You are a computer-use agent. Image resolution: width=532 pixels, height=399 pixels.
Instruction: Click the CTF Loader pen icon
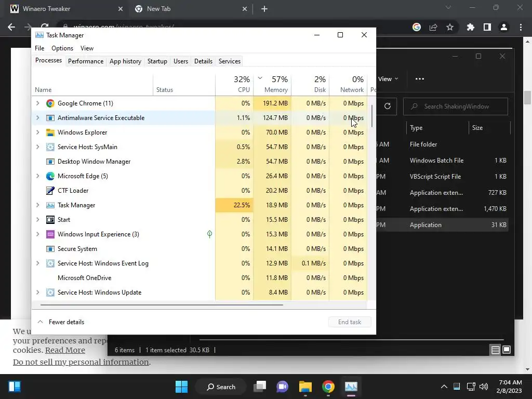point(50,191)
